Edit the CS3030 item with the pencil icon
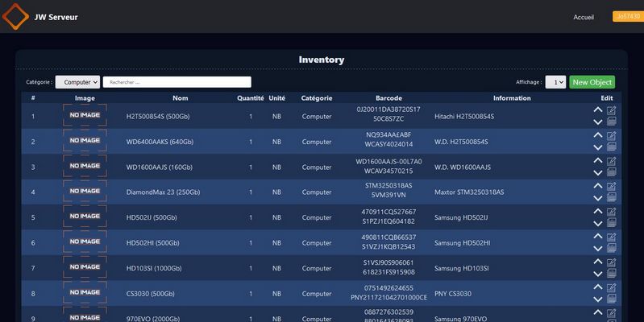644x322 pixels. click(x=611, y=287)
